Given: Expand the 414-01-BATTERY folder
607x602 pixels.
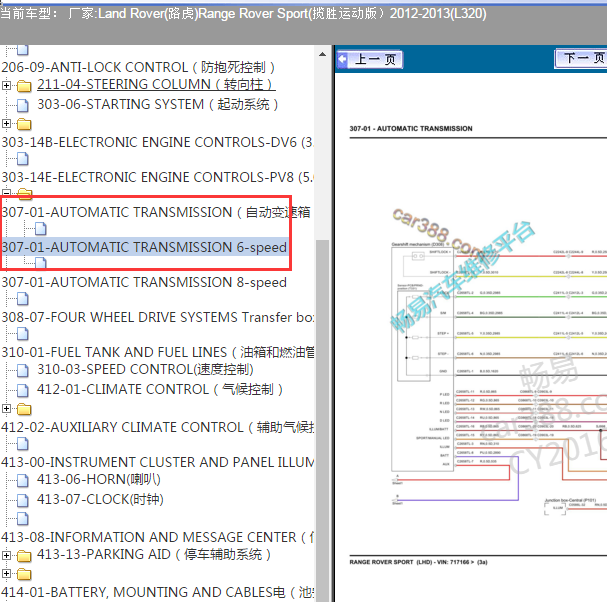Looking at the screenshot, I should (6, 573).
